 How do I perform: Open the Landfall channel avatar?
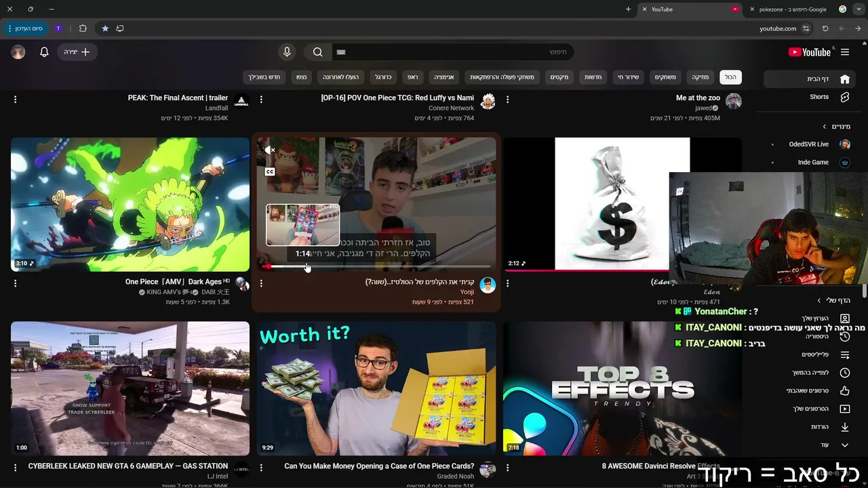241,102
